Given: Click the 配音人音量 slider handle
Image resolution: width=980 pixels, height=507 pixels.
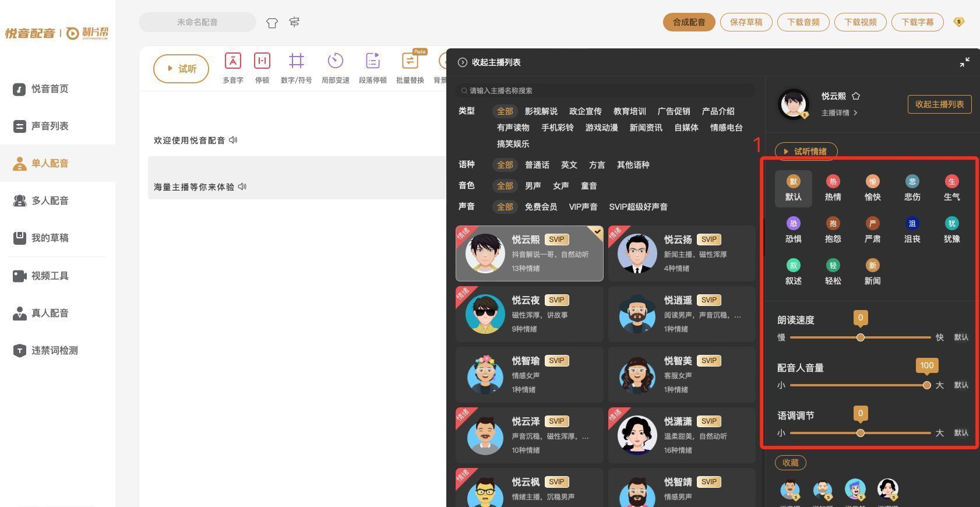Looking at the screenshot, I should 927,385.
